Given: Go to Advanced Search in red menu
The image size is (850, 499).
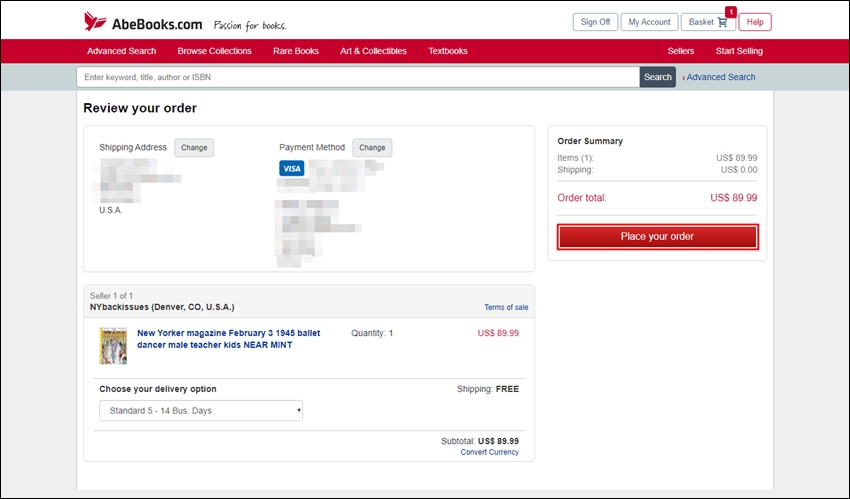Looking at the screenshot, I should 121,51.
